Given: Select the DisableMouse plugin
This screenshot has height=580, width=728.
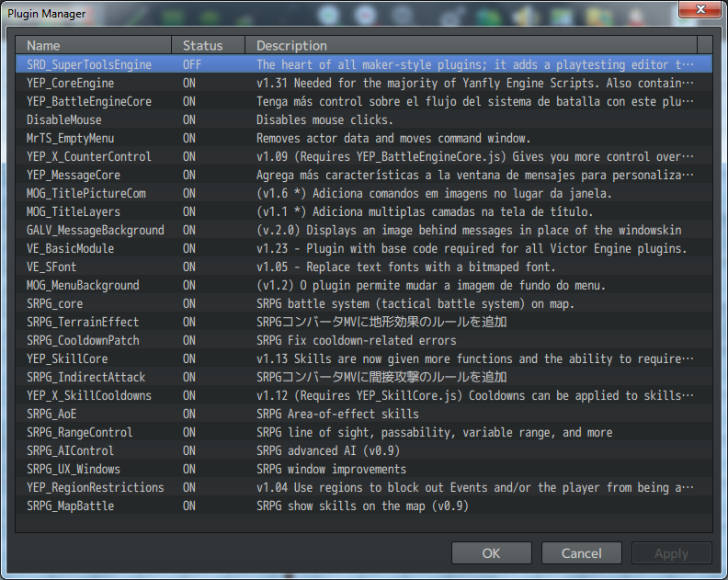Looking at the screenshot, I should 364,119.
